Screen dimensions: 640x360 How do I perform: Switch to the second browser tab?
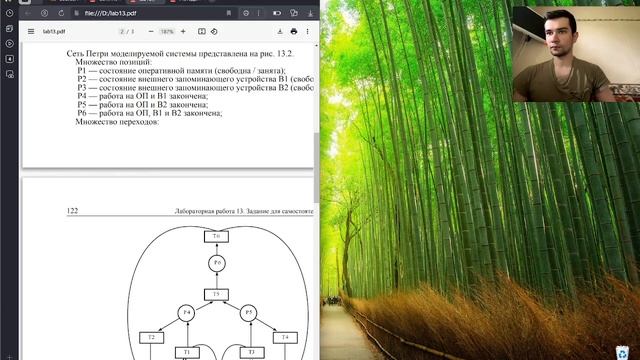[104, 2]
